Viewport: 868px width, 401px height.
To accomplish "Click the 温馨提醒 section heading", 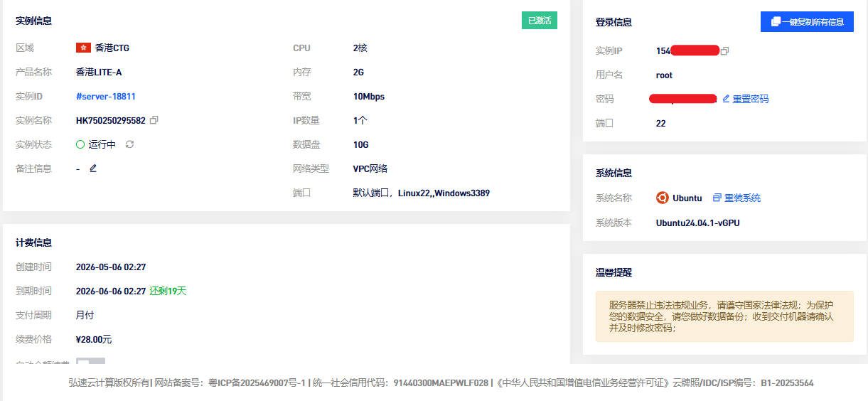I will tap(614, 272).
